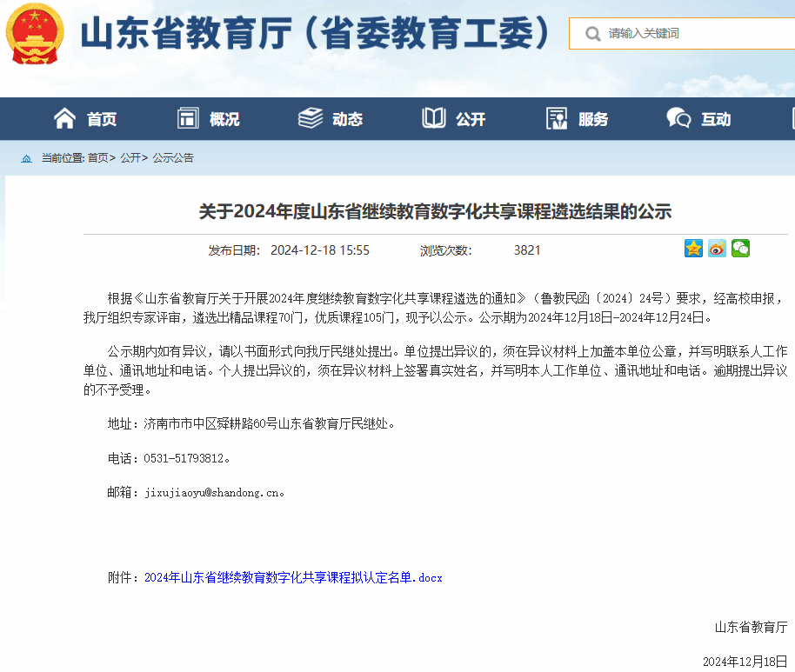Image resolution: width=795 pixels, height=672 pixels.
Task: Click the small home icon in breadcrumb
Action: point(26,158)
